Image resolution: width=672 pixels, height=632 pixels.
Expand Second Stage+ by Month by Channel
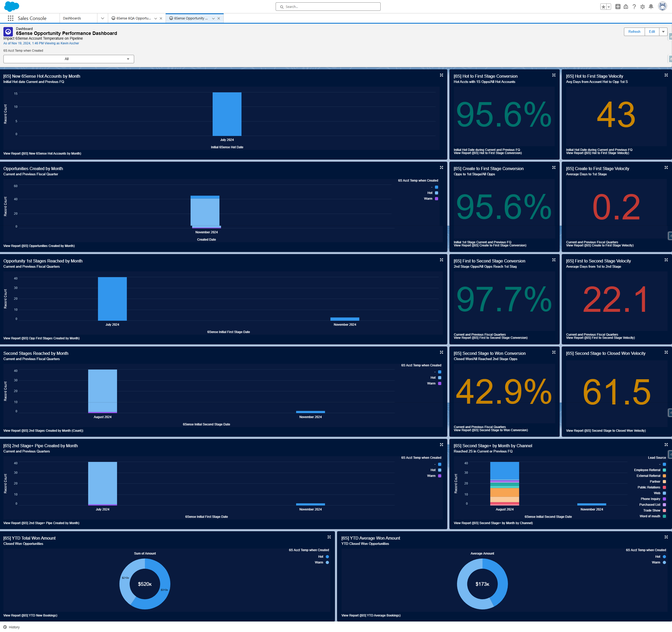tap(666, 445)
